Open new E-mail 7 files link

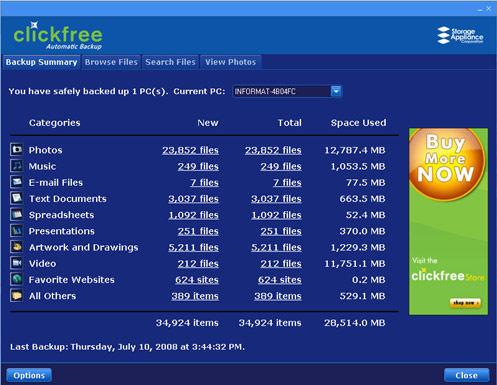tap(204, 183)
